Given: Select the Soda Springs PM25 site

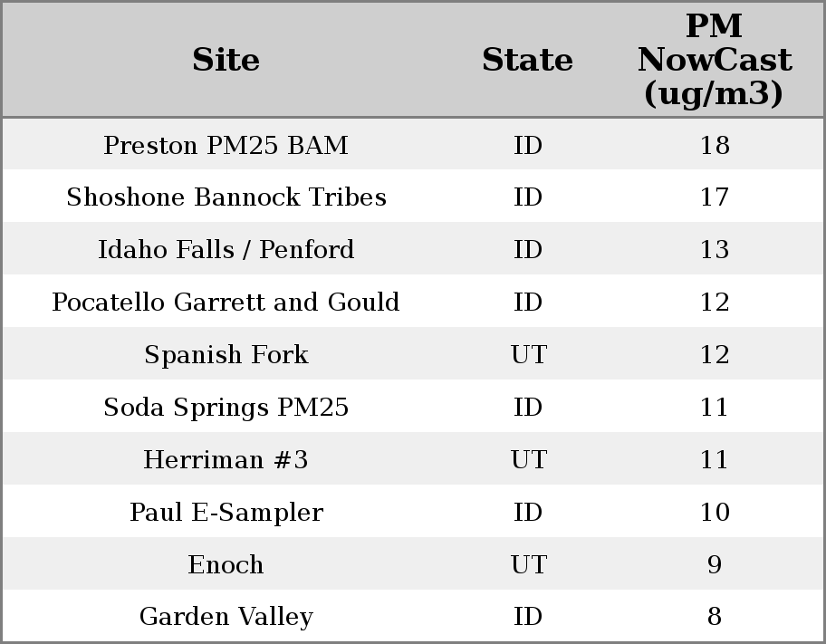Looking at the screenshot, I should tap(226, 408).
